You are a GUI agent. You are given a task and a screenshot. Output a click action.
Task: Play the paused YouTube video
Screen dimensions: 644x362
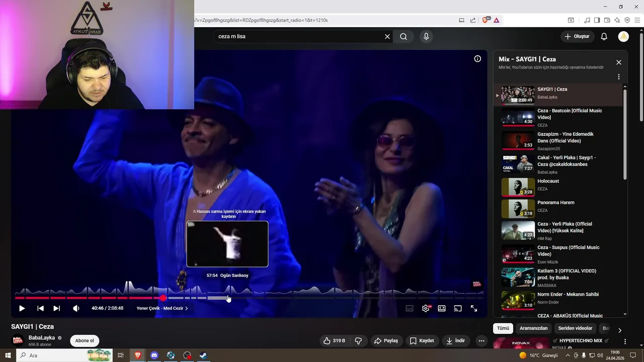[22, 308]
